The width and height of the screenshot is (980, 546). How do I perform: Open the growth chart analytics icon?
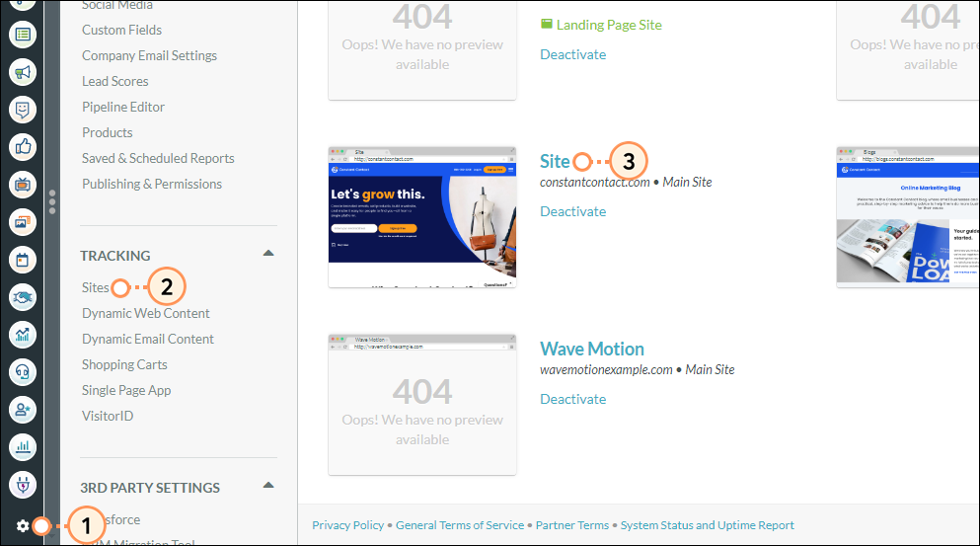tap(23, 335)
